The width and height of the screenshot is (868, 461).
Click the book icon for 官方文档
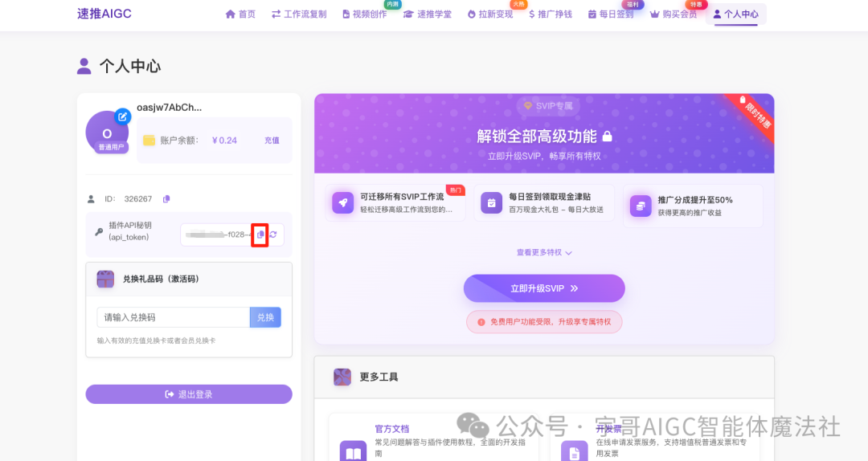pyautogui.click(x=353, y=453)
